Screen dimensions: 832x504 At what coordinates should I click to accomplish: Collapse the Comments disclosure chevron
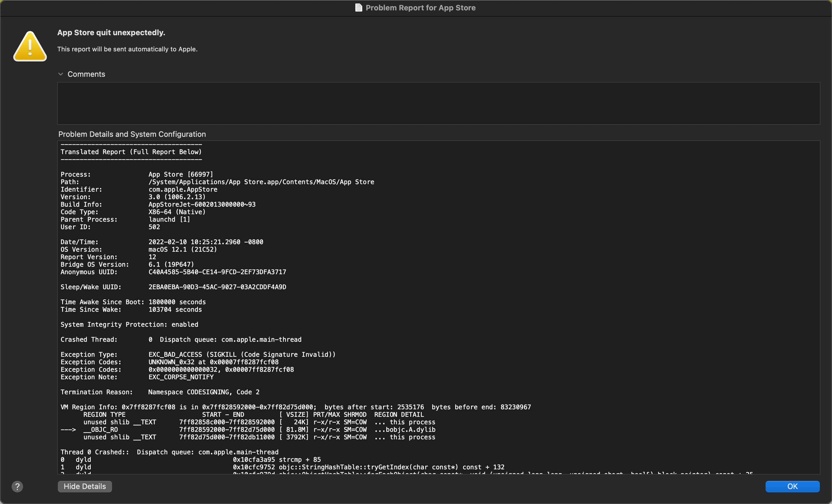(x=61, y=74)
